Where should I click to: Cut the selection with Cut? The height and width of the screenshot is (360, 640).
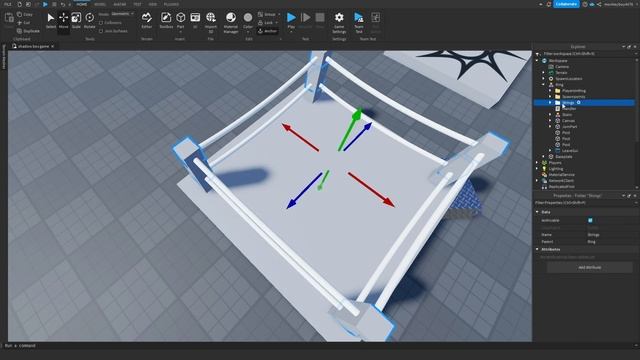pos(23,23)
